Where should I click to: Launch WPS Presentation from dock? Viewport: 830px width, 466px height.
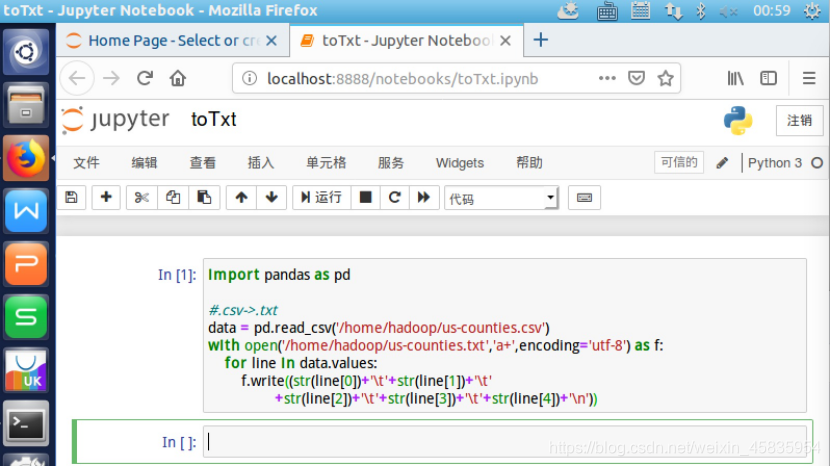26,264
